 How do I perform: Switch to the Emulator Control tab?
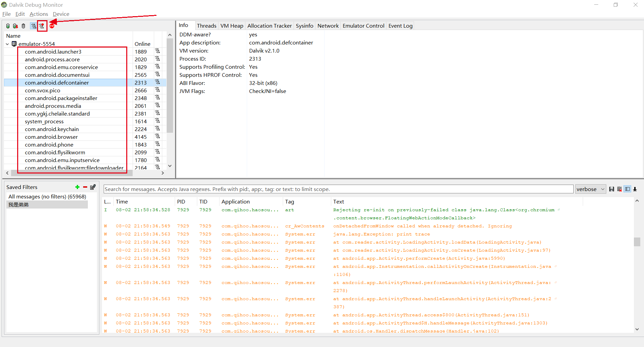point(364,26)
